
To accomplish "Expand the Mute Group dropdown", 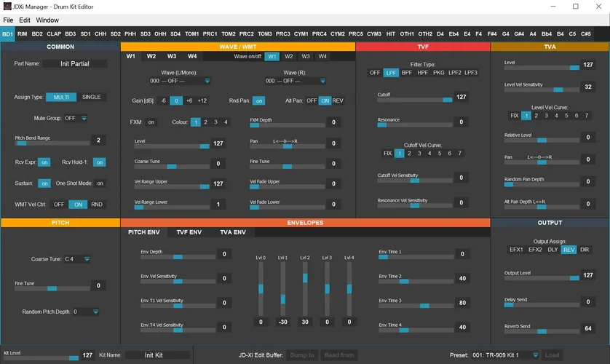I will [x=76, y=118].
